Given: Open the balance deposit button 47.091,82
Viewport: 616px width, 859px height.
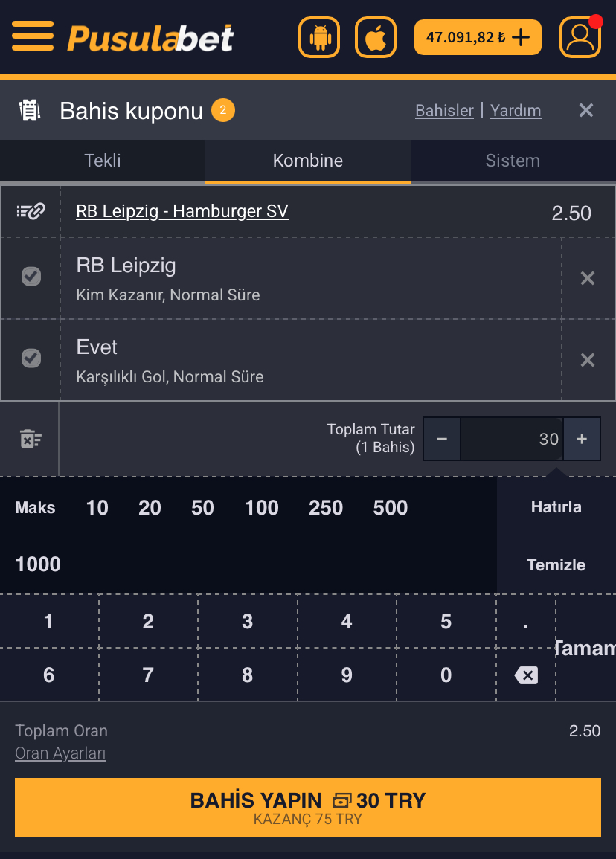Looking at the screenshot, I should pos(478,37).
